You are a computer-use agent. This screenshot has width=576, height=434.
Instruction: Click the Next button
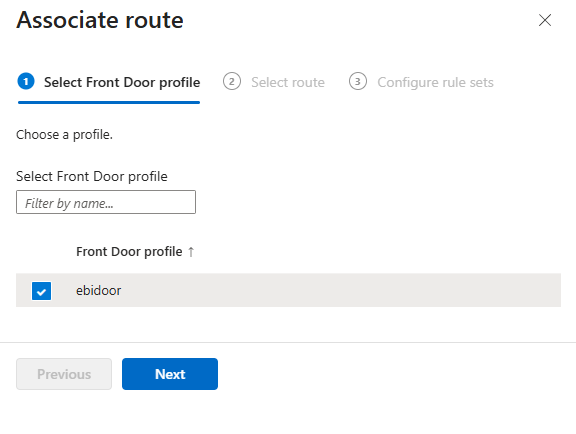point(170,374)
